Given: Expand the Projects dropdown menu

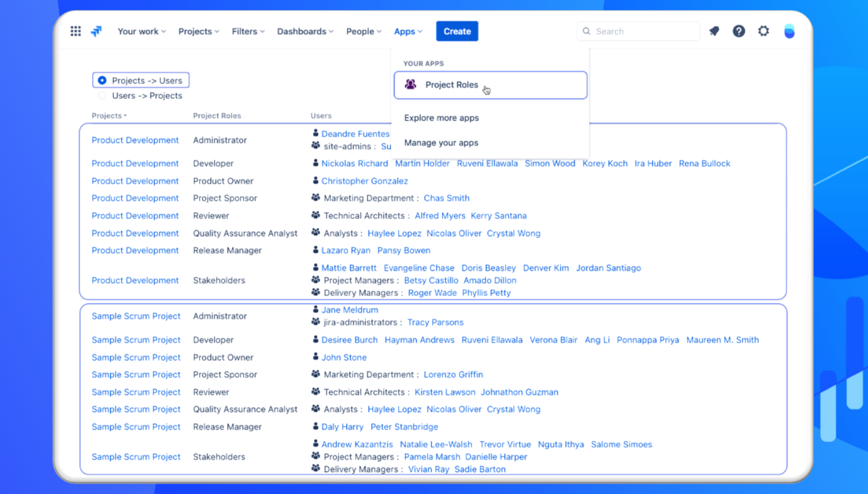Looking at the screenshot, I should pos(198,32).
